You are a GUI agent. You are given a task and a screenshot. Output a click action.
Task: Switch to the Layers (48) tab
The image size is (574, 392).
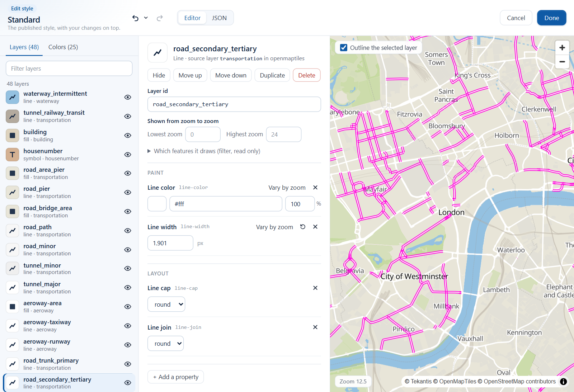tap(24, 47)
